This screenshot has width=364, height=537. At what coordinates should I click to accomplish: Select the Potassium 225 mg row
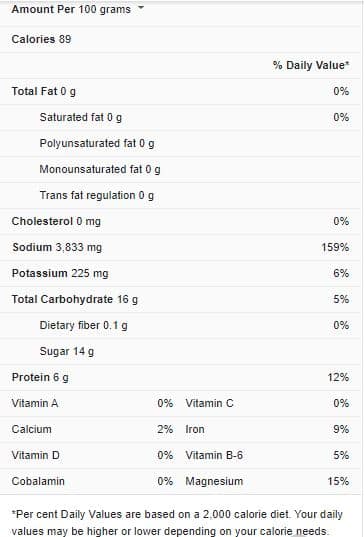tap(180, 274)
